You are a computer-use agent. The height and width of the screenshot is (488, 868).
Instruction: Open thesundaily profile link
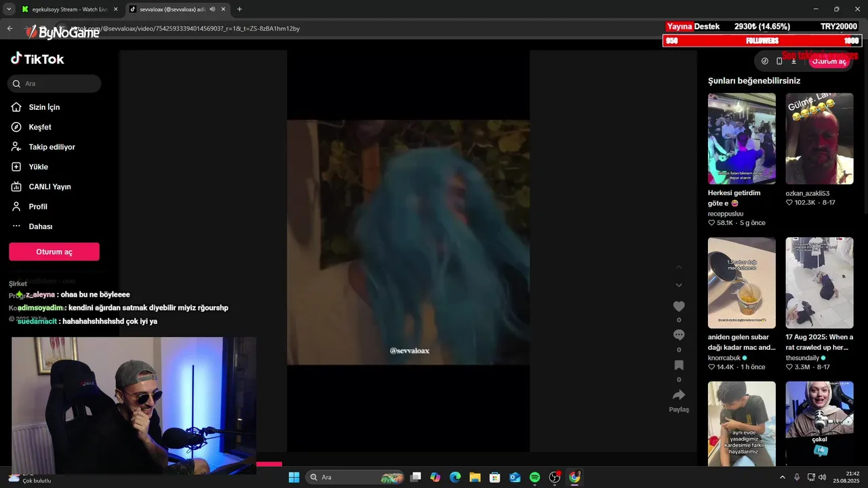coord(803,358)
